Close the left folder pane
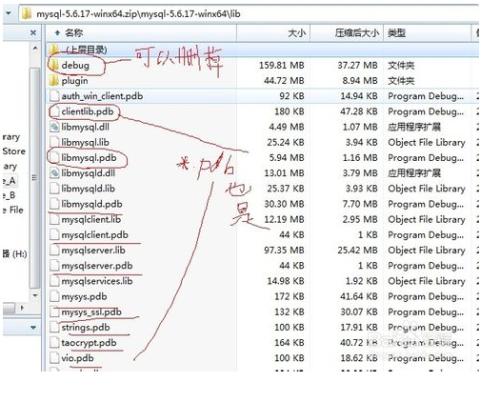The height and width of the screenshot is (402, 500). (33, 33)
